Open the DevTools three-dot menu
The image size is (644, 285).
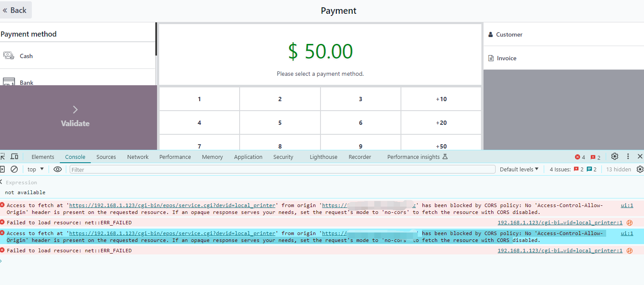[x=628, y=157]
